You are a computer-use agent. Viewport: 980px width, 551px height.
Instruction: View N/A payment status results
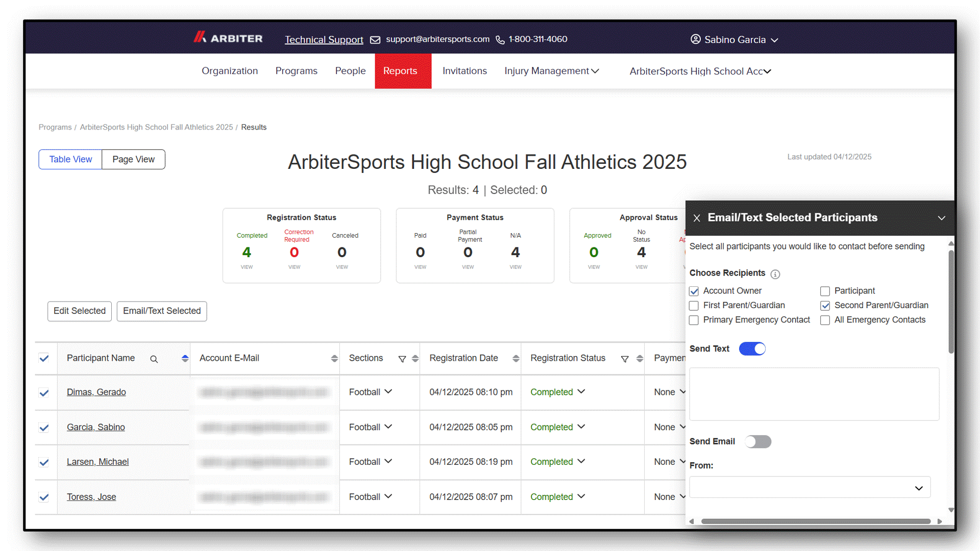(x=516, y=267)
